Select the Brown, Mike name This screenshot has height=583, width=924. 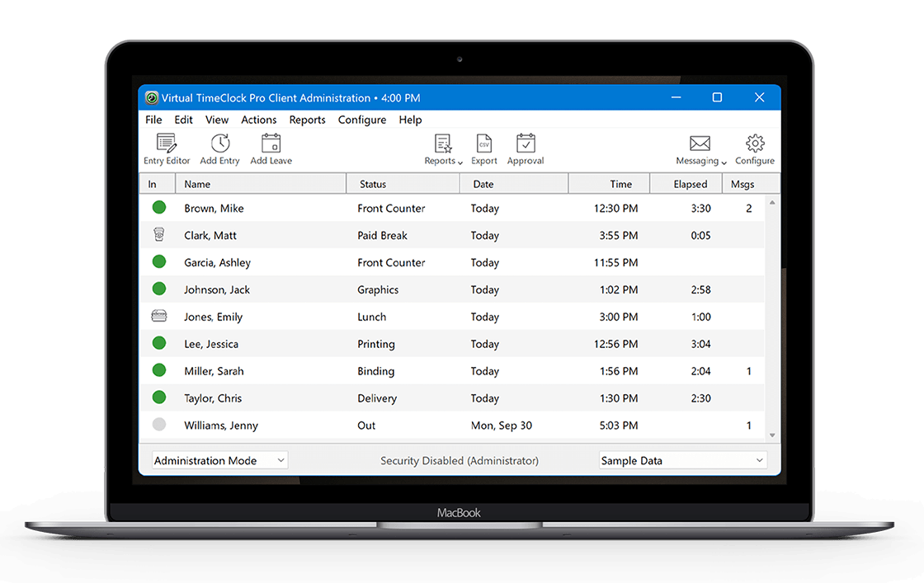click(214, 209)
